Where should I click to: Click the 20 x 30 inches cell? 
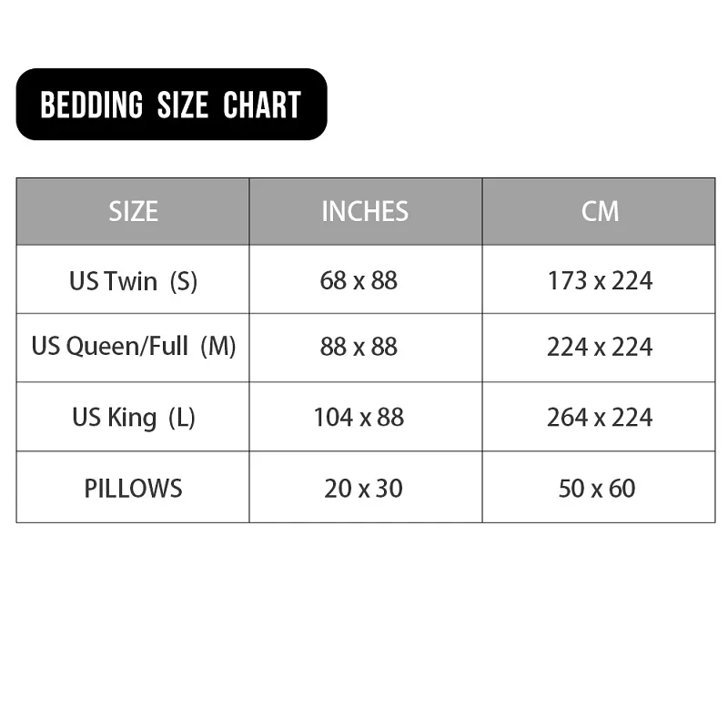click(x=363, y=489)
